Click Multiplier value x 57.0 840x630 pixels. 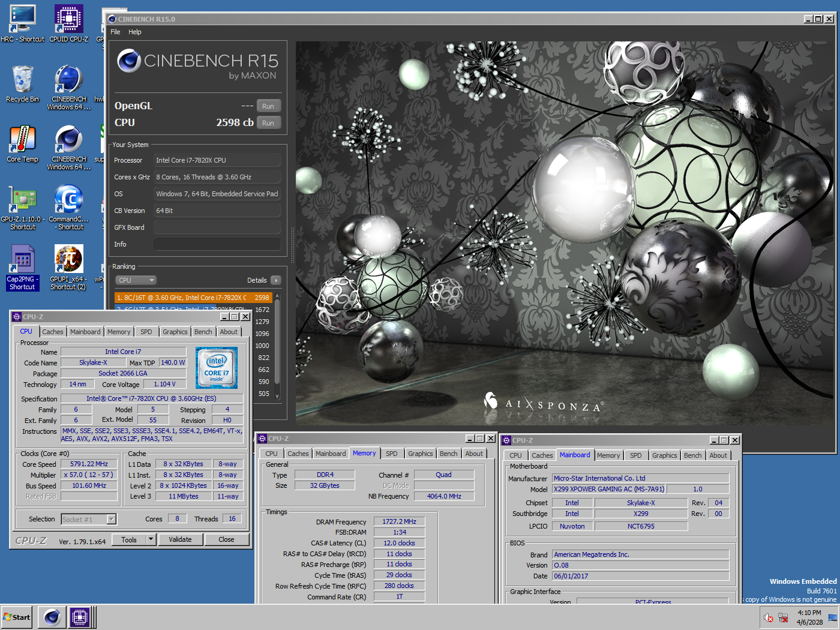89,475
